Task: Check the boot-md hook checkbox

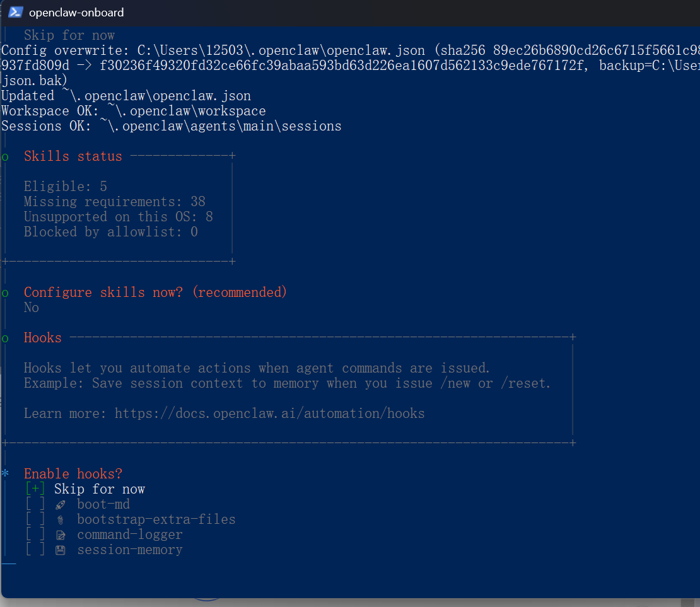Action: coord(35,504)
